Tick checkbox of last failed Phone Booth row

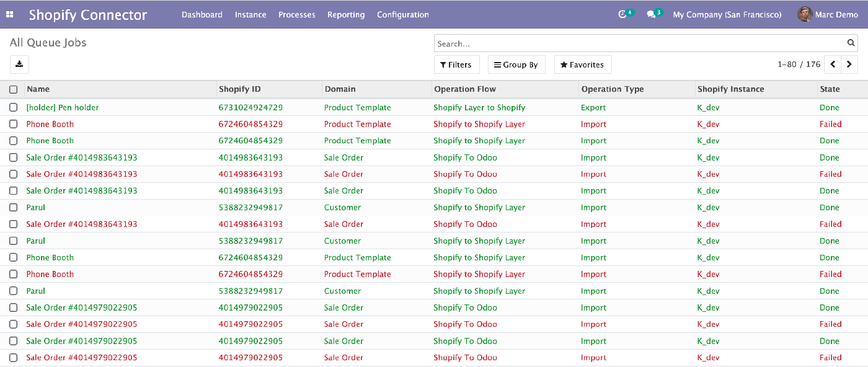[x=14, y=274]
